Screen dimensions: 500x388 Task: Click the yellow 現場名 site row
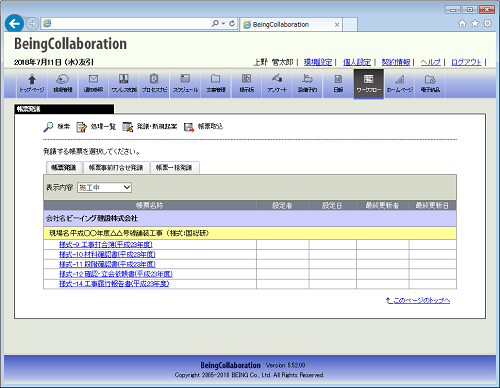250,233
